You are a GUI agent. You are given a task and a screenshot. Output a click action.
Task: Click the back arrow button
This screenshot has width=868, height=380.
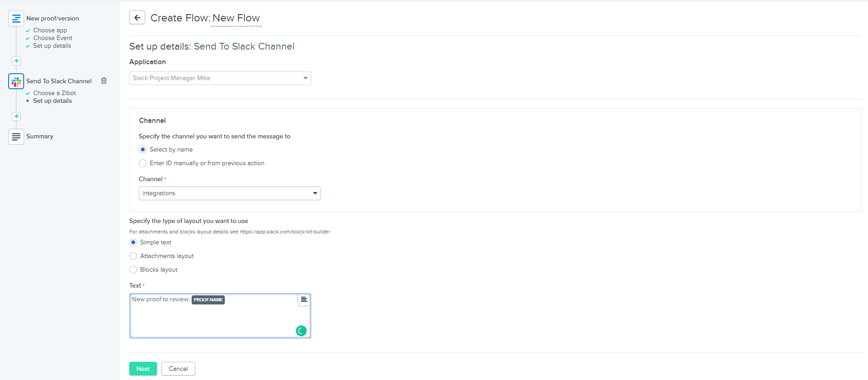tap(137, 18)
